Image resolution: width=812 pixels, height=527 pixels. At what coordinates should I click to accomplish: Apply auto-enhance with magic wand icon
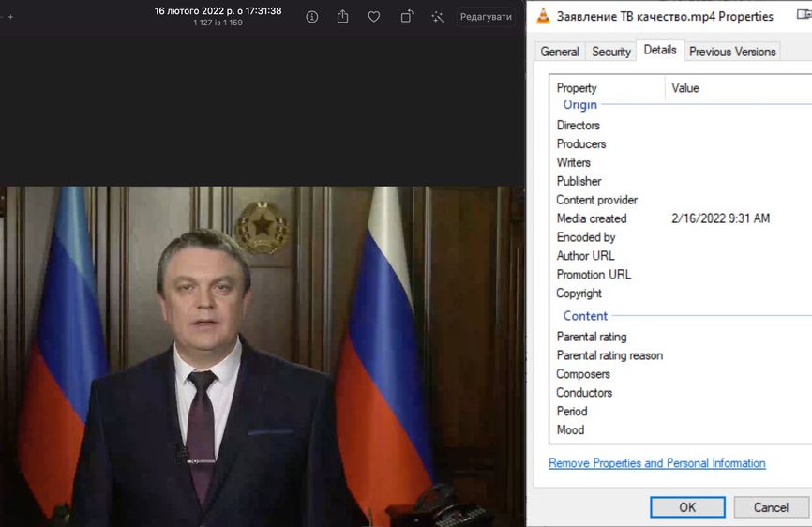click(x=437, y=17)
